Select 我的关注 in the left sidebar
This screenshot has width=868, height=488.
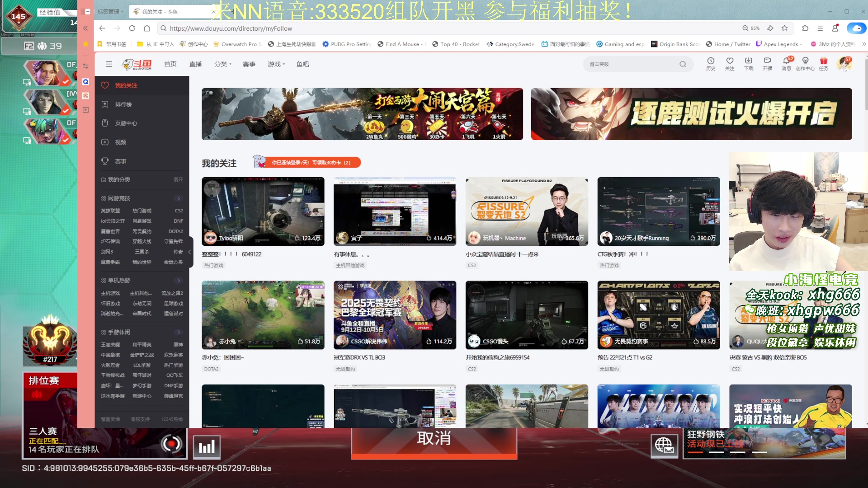tap(142, 85)
